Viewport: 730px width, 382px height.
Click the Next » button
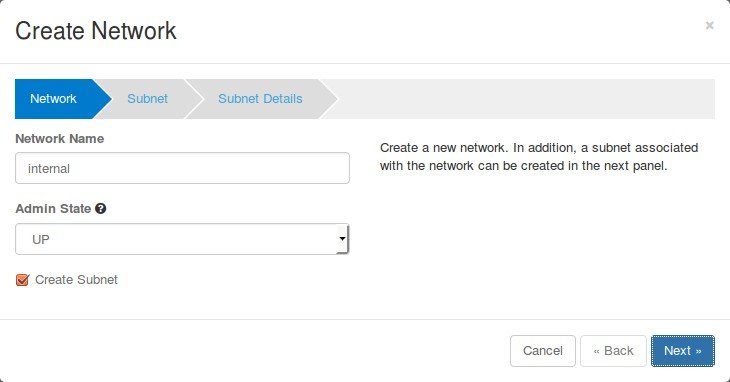[x=683, y=351]
